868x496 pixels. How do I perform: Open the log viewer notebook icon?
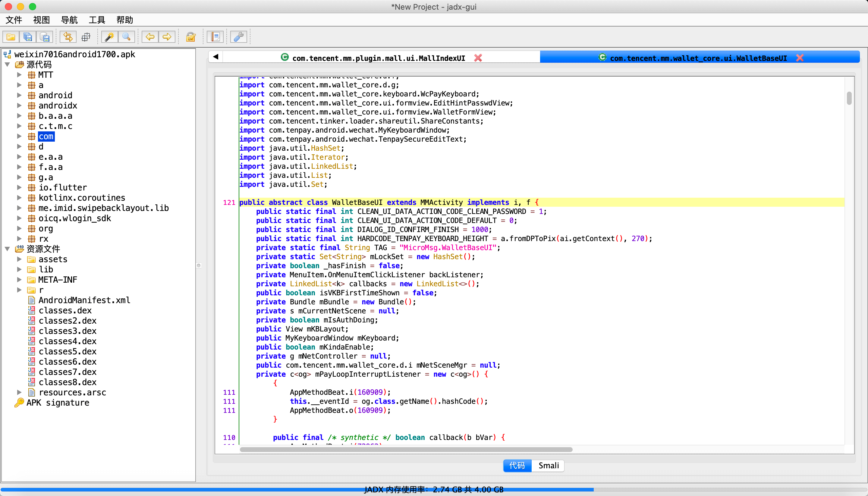tap(215, 37)
